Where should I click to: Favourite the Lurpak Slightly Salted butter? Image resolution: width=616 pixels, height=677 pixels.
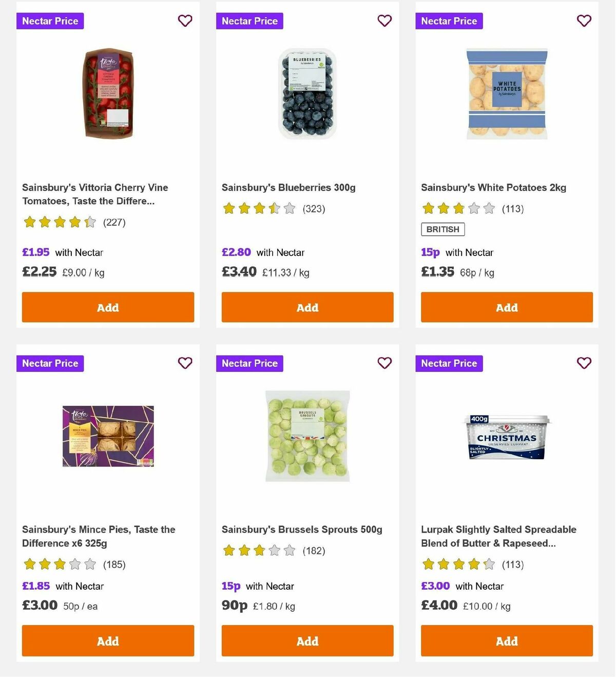pyautogui.click(x=584, y=363)
